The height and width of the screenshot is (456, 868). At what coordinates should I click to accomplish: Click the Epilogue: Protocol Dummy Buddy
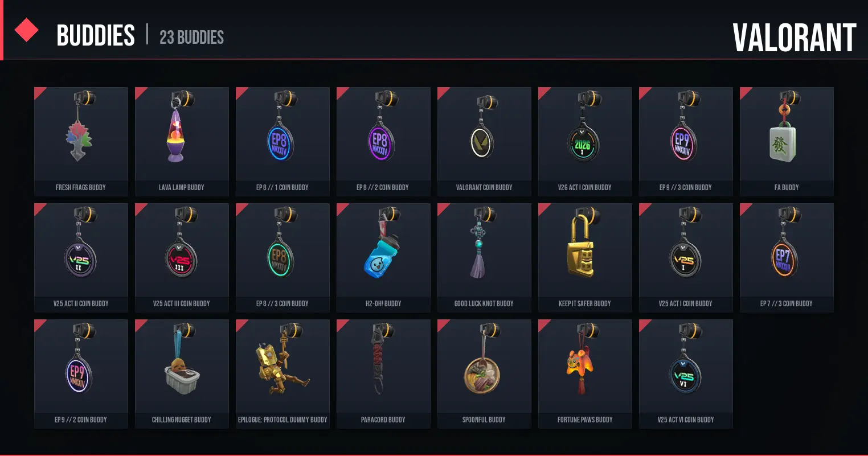pyautogui.click(x=282, y=374)
